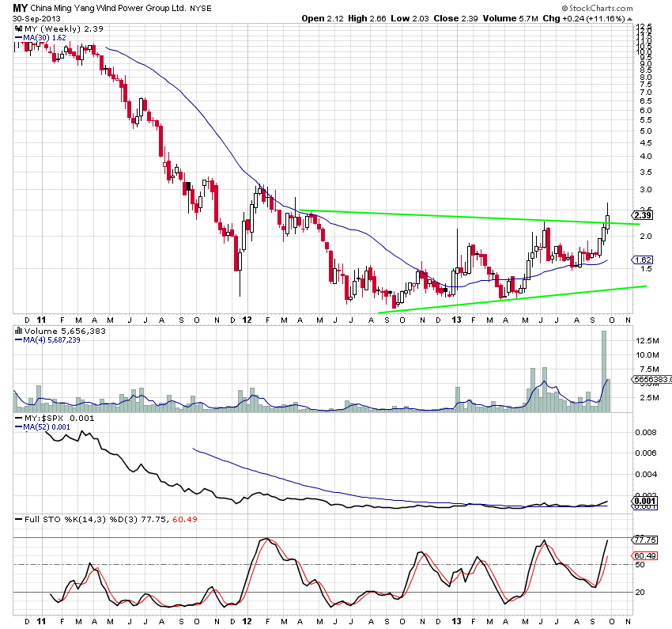The height and width of the screenshot is (629, 672).
Task: Click the 20 label on stochastic axis
Action: point(640,592)
